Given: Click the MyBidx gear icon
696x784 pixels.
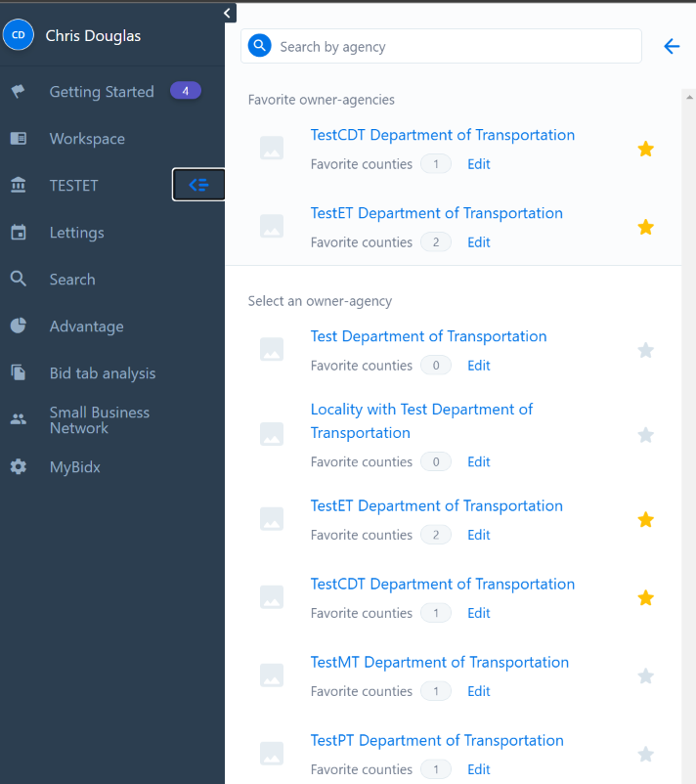Looking at the screenshot, I should click(19, 467).
